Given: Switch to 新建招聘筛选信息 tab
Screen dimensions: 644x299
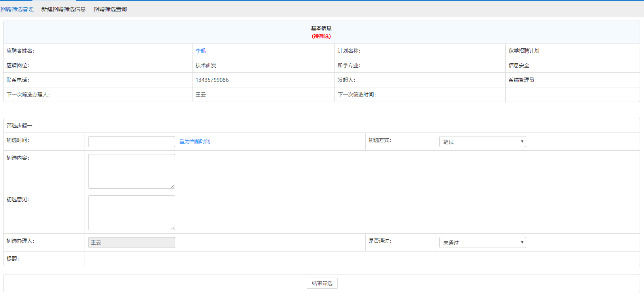Looking at the screenshot, I should [63, 9].
